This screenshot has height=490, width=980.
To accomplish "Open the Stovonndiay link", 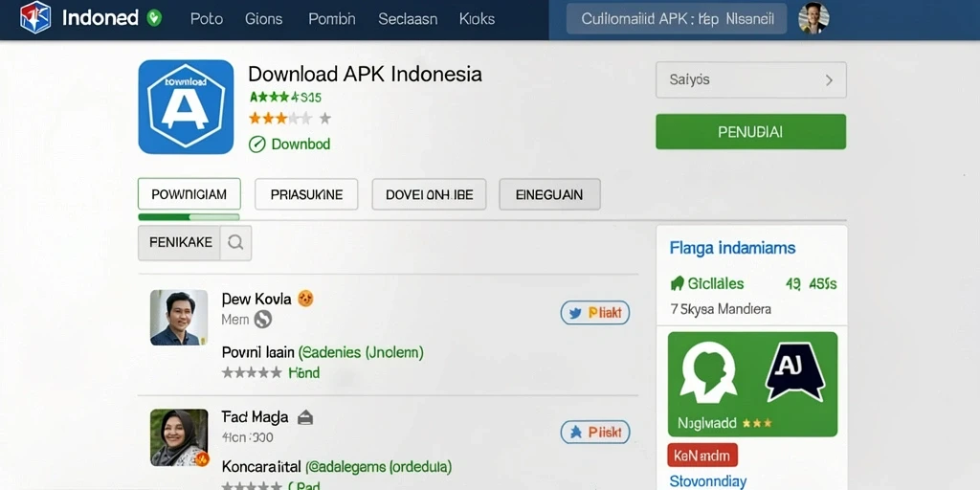I will coord(707,481).
